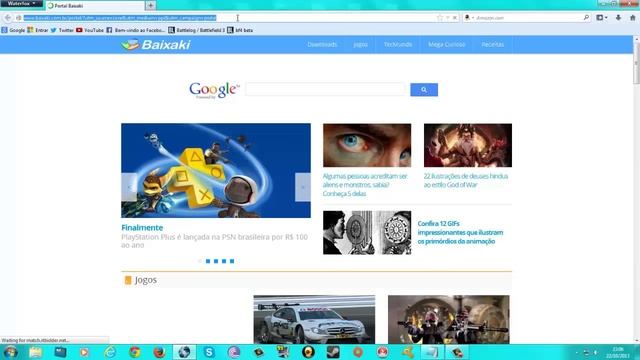Screen dimensions: 640x360
Task: Open the masked gunmen game thumbnail
Action: pos(449,320)
